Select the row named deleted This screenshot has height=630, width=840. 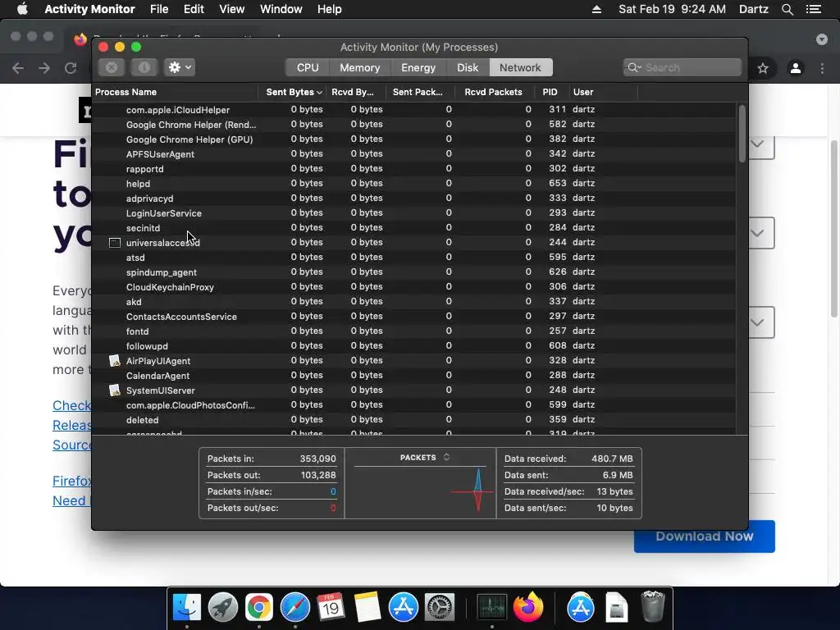(413, 419)
